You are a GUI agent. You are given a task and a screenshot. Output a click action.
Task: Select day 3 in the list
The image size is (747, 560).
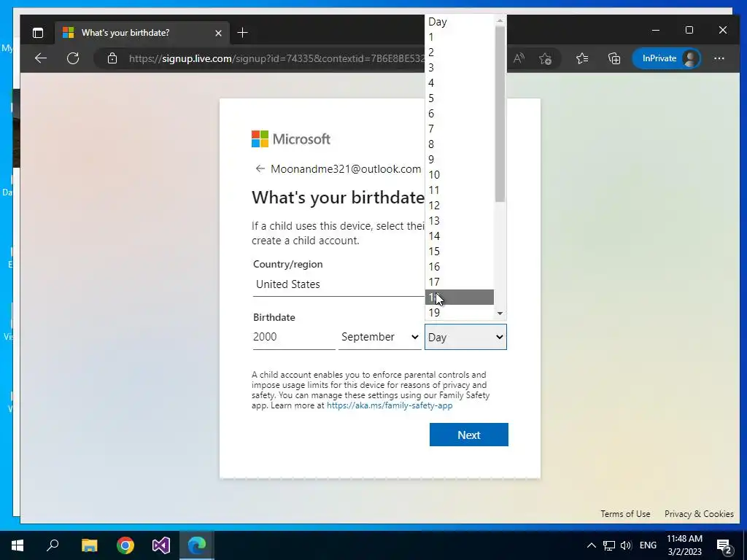click(x=460, y=68)
